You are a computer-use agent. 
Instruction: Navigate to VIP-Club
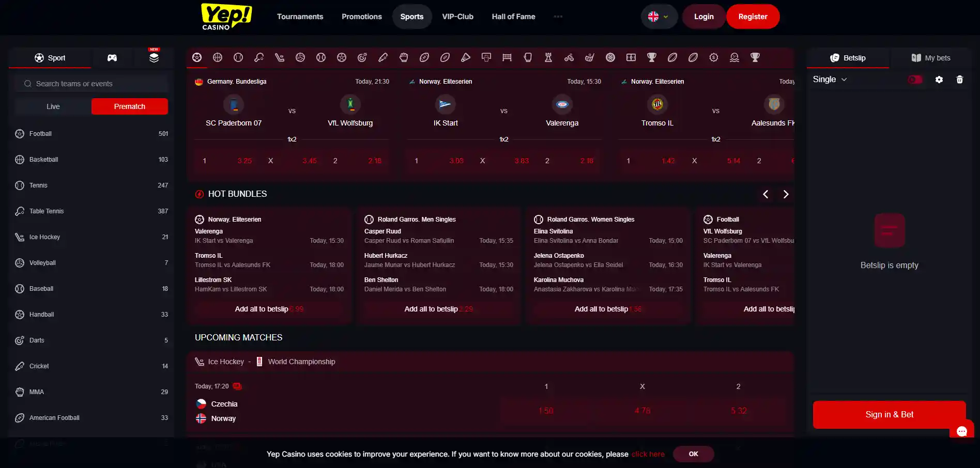coord(458,17)
